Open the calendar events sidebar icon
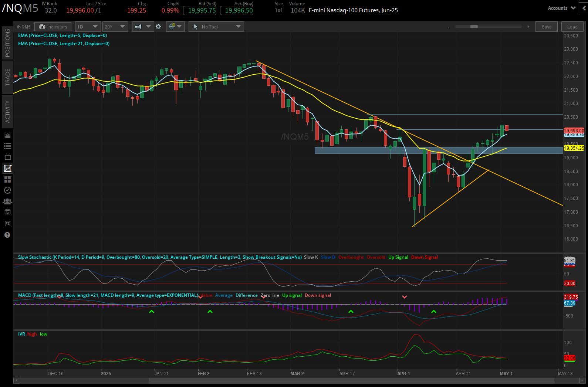The image size is (588, 387). pyautogui.click(x=7, y=212)
